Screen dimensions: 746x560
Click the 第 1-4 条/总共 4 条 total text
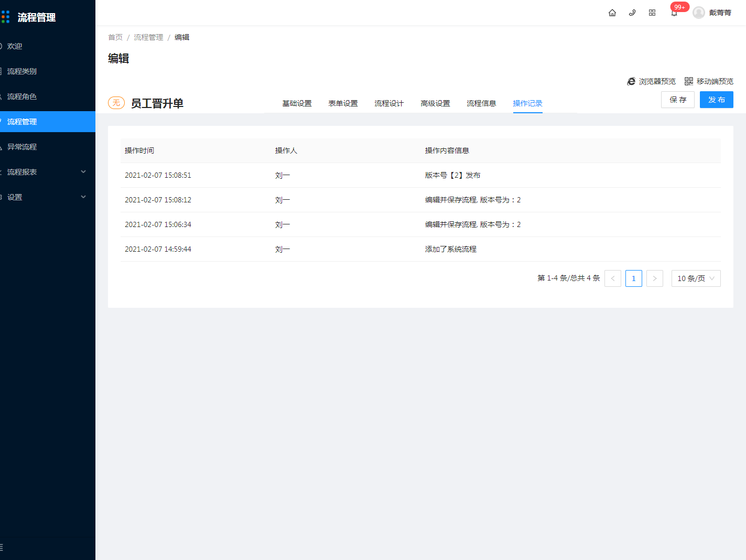569,278
